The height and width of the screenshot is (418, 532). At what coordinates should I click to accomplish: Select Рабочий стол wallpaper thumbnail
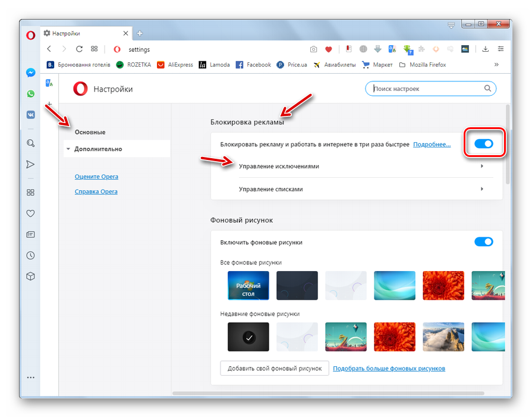pyautogui.click(x=248, y=285)
